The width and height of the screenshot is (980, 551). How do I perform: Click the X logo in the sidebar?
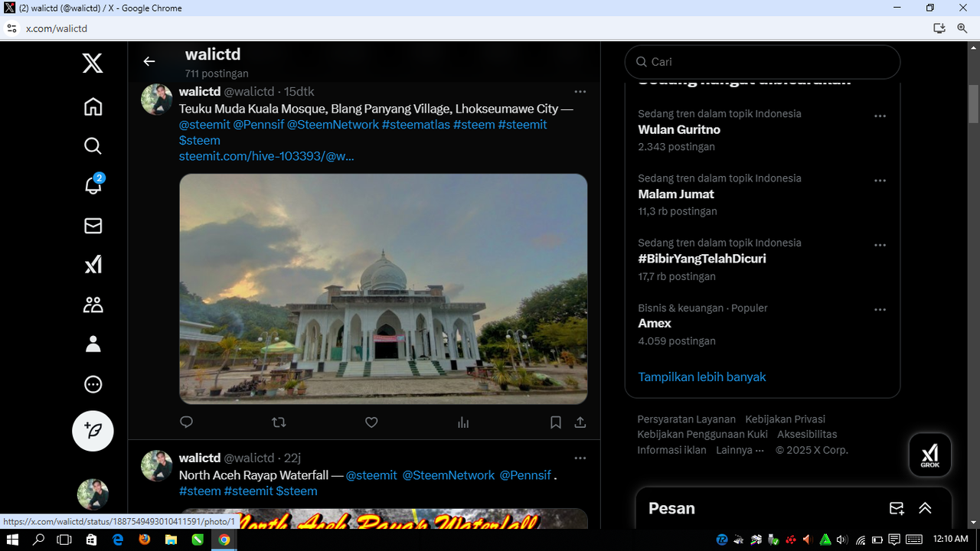click(93, 63)
